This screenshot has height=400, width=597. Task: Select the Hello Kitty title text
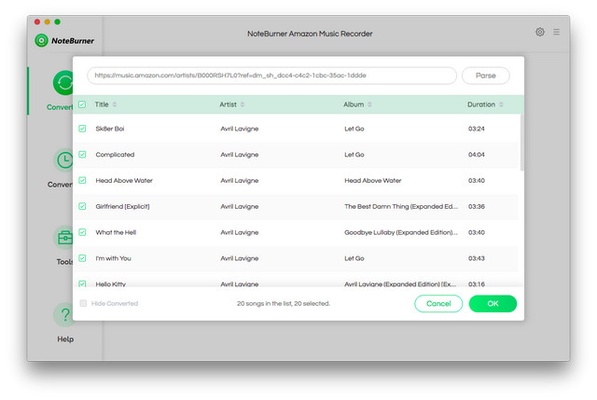(111, 284)
